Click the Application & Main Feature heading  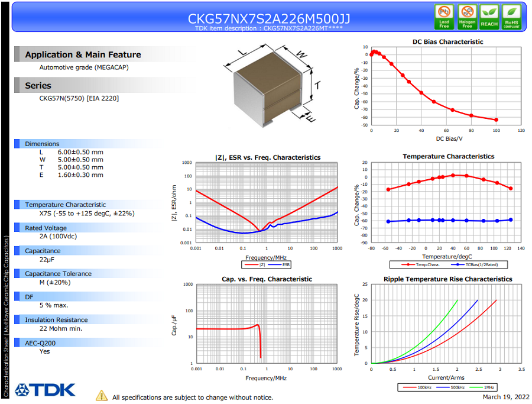tap(83, 54)
